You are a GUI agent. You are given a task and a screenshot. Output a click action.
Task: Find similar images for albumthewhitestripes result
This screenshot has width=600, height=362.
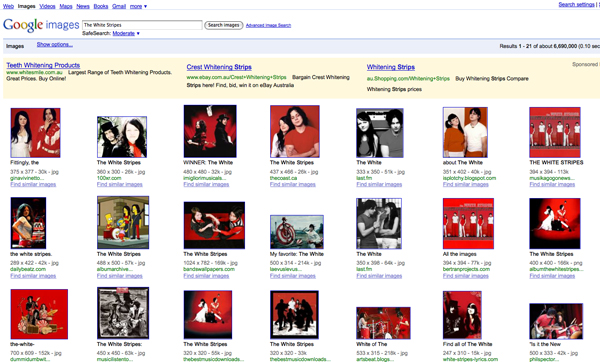point(552,276)
